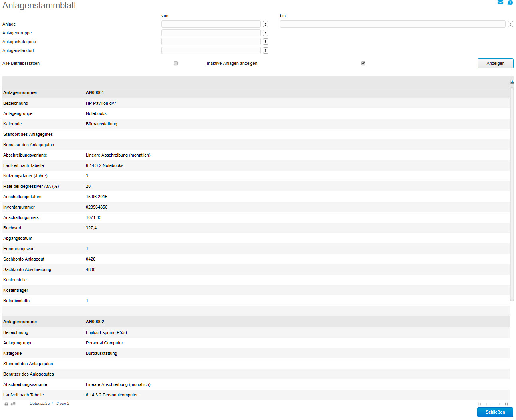The width and height of the screenshot is (516, 420).
Task: Open lookup for Anlage bis field
Action: [510, 24]
